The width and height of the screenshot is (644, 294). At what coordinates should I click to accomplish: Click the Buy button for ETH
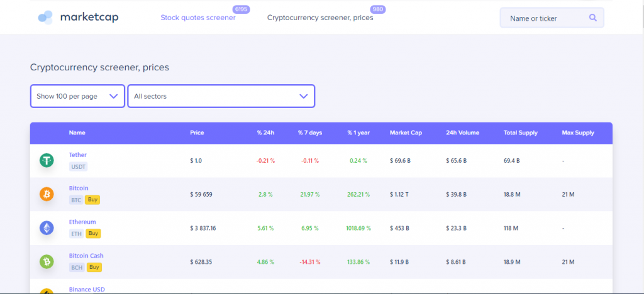pyautogui.click(x=93, y=233)
